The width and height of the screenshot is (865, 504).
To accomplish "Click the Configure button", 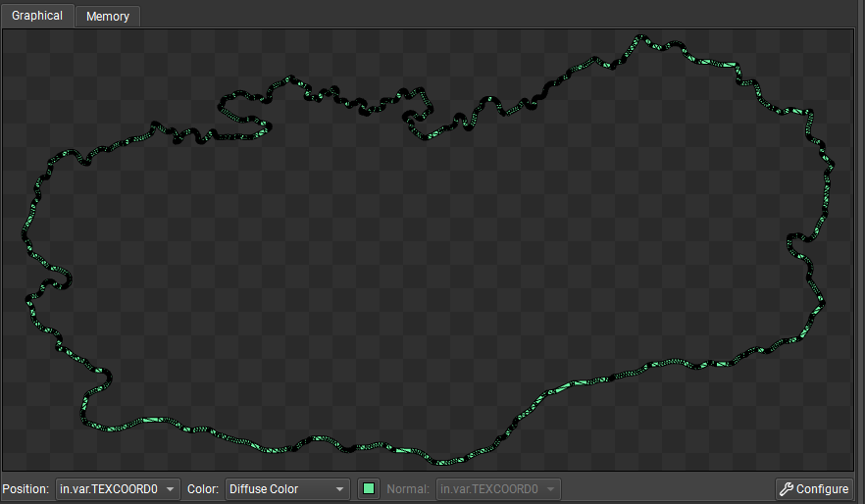I will 814,489.
